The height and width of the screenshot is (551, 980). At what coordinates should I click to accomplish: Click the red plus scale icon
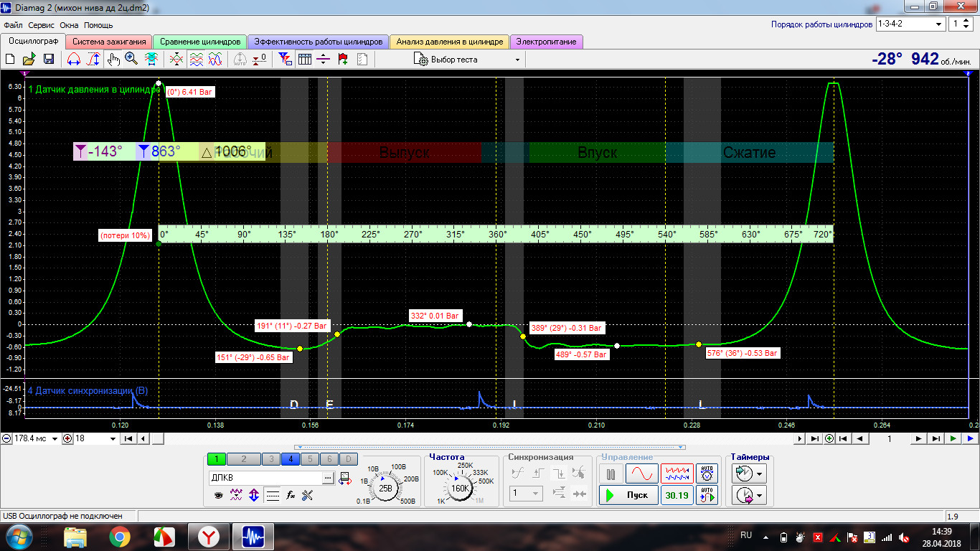pyautogui.click(x=68, y=438)
